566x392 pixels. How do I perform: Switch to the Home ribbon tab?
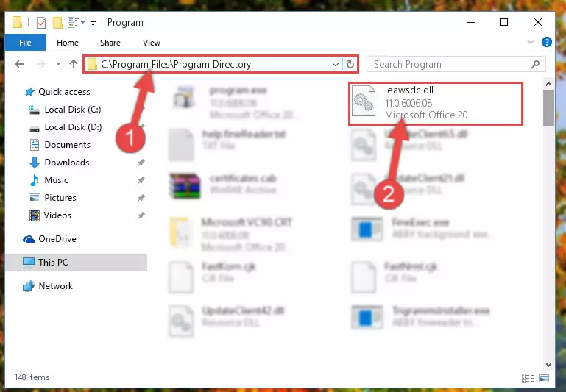pyautogui.click(x=68, y=43)
